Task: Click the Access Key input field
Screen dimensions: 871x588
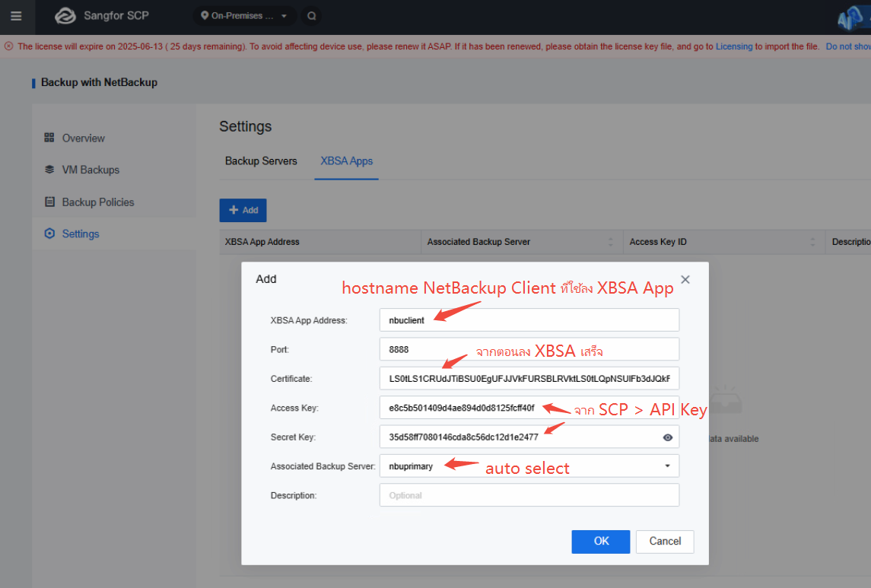Action: (x=529, y=408)
